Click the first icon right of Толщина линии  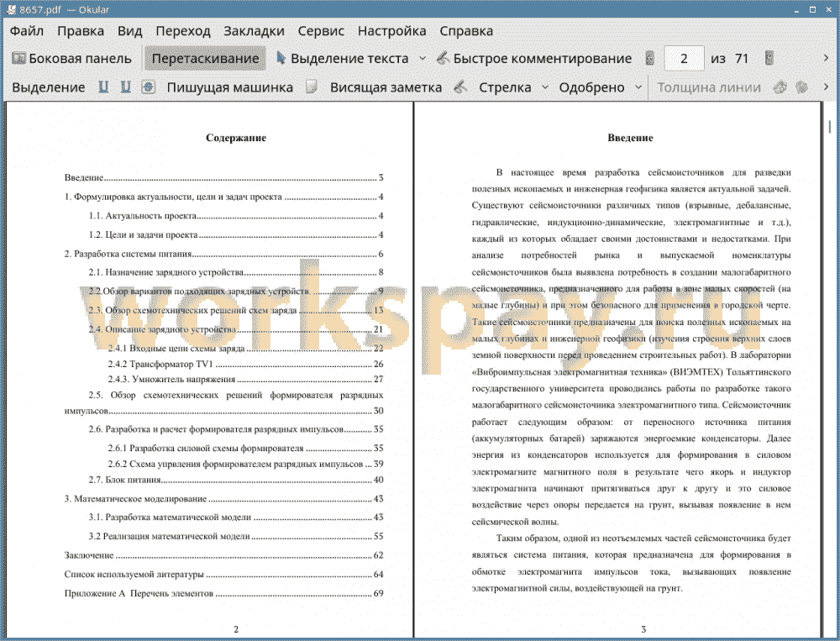[x=780, y=87]
